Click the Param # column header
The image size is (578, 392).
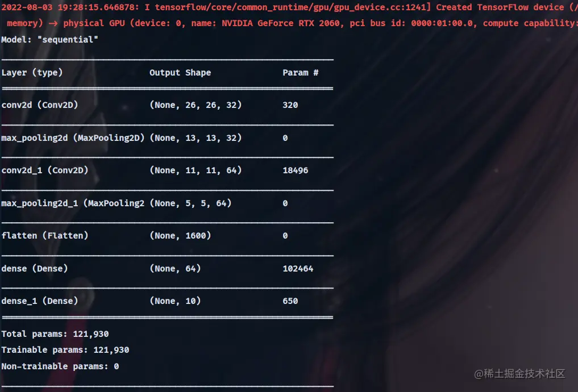click(300, 73)
